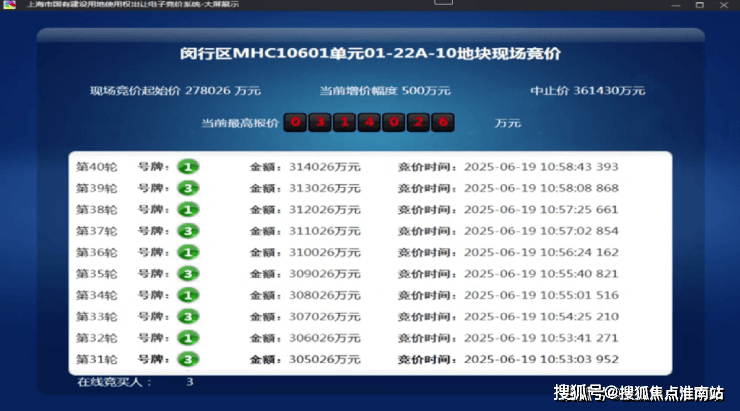Click the digit tile 2 in highest bid display
This screenshot has height=411, width=740.
pos(418,122)
